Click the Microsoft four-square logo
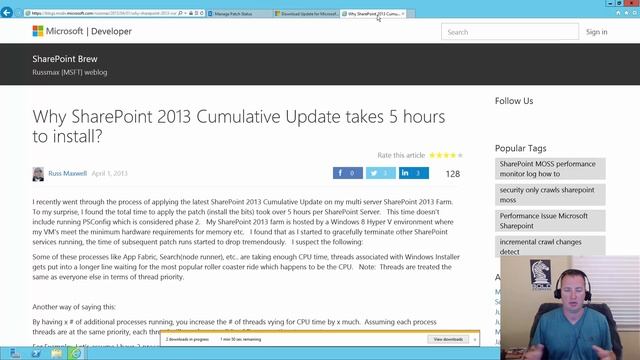 (x=38, y=31)
